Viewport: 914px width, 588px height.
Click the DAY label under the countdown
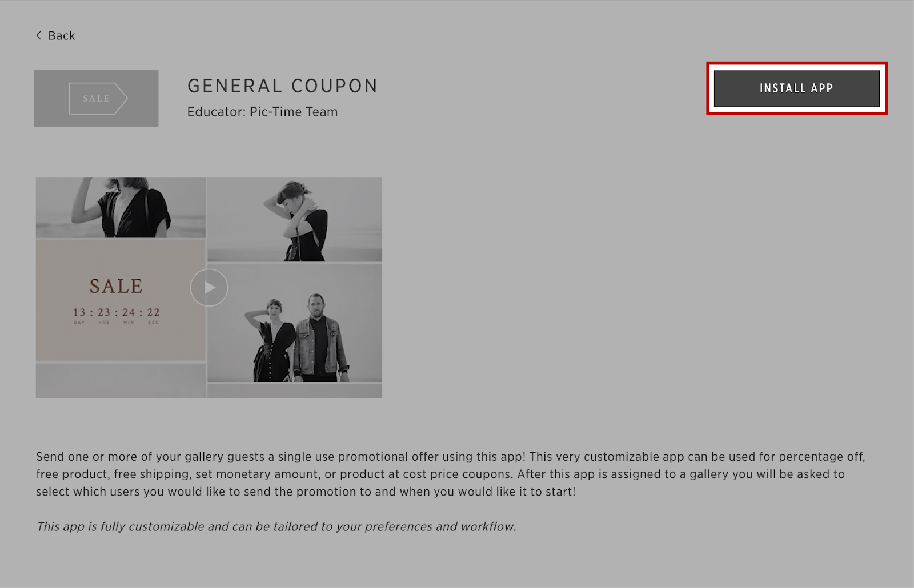79,323
